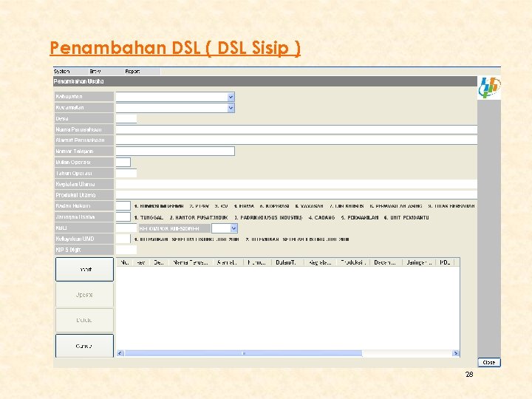Screen dimensions: 532x399
Task: Click the '2. KANTOR PUSAT/INDUK' text
Action: click(199, 217)
